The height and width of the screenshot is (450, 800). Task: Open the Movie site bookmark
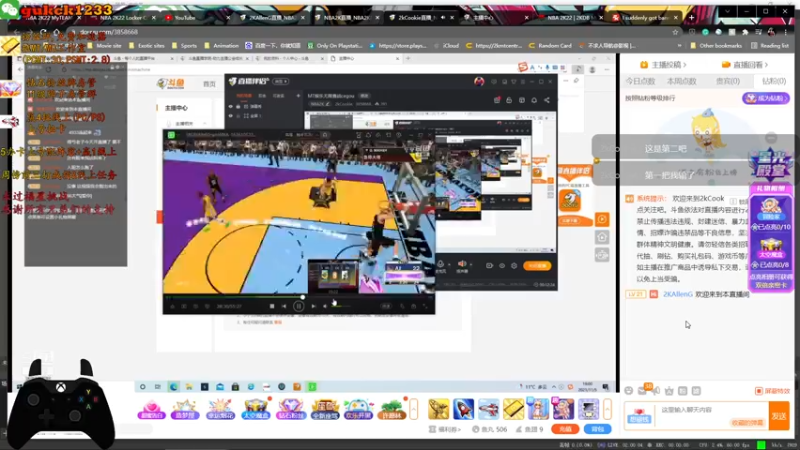click(105, 45)
